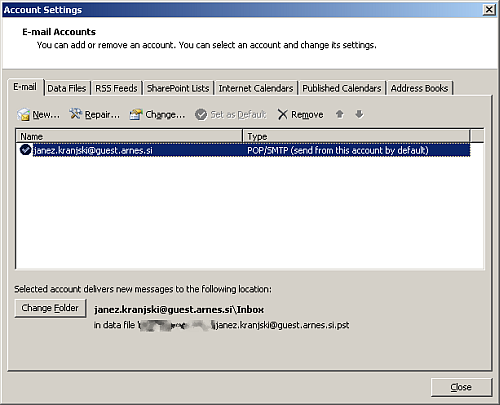Image resolution: width=500 pixels, height=405 pixels.
Task: Sort accounts by the Name column header
Action: [x=129, y=136]
